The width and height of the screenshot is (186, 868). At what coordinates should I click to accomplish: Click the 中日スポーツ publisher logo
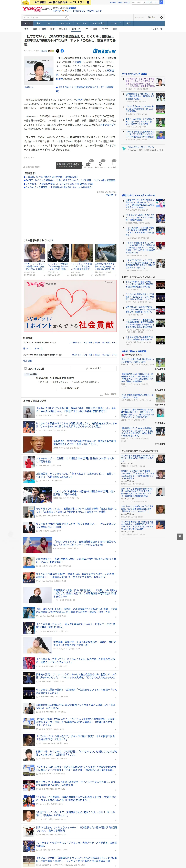(x=104, y=51)
